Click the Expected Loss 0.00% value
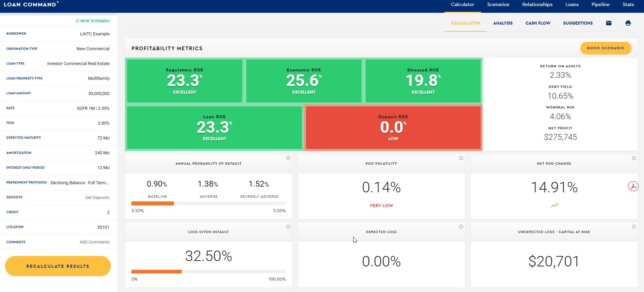This screenshot has width=644, height=292. pyautogui.click(x=381, y=261)
